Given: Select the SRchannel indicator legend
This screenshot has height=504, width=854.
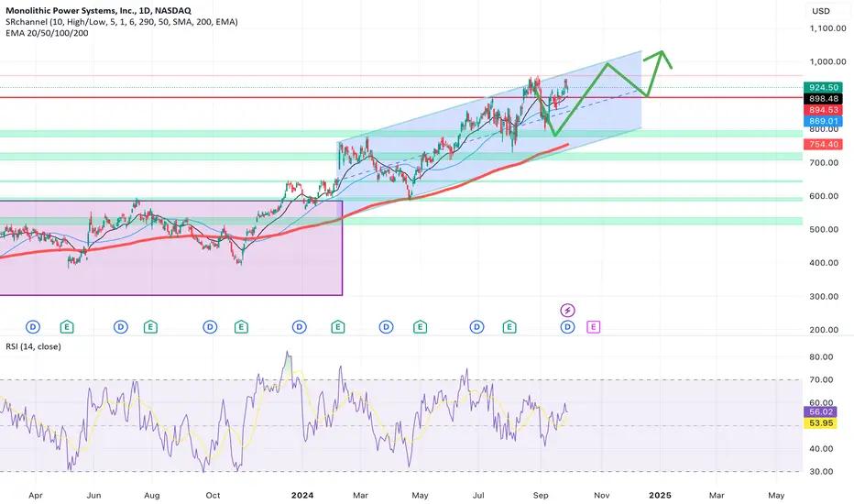Looking at the screenshot, I should tap(122, 22).
